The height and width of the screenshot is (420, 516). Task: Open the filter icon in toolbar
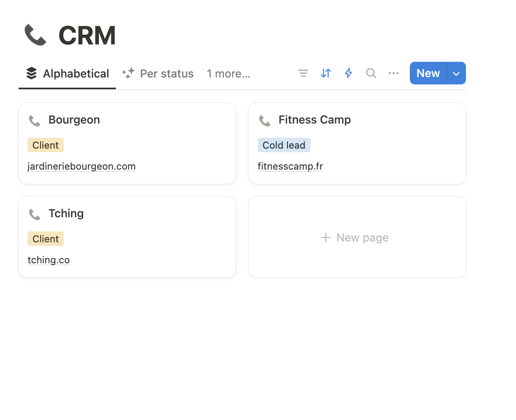click(303, 73)
